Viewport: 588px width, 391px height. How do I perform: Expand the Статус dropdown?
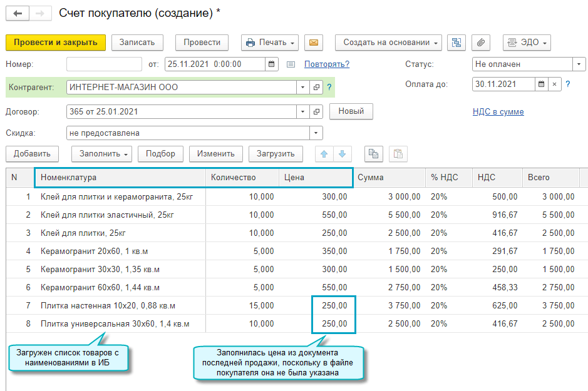(x=579, y=64)
